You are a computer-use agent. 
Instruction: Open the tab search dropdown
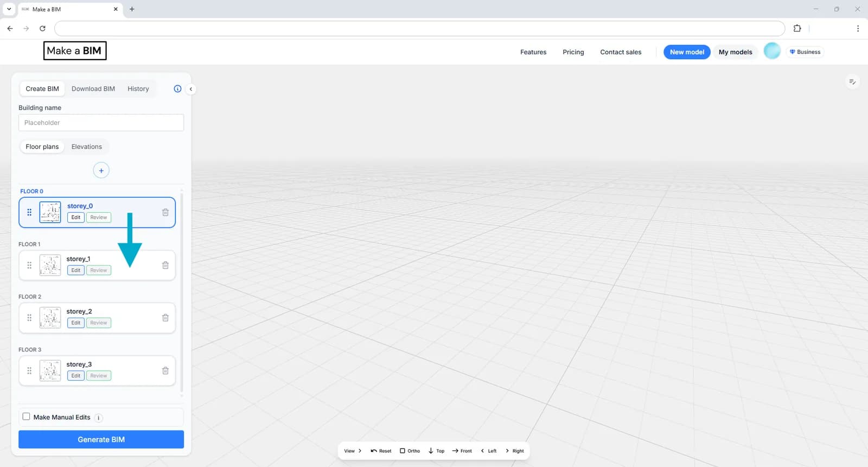coord(9,9)
